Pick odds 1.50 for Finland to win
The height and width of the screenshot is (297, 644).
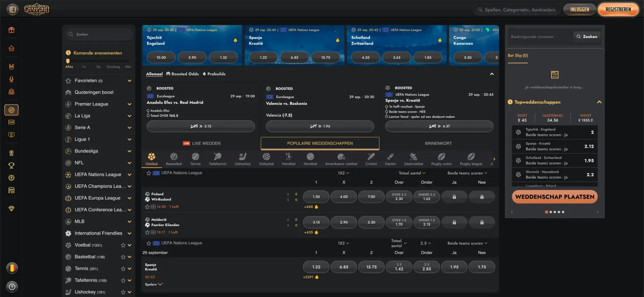pos(316,197)
